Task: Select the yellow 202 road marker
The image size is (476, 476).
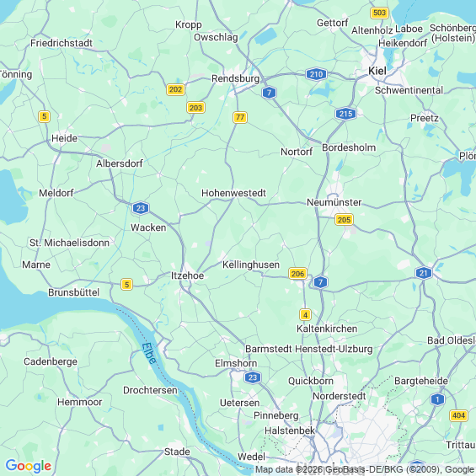Action: 175,89
